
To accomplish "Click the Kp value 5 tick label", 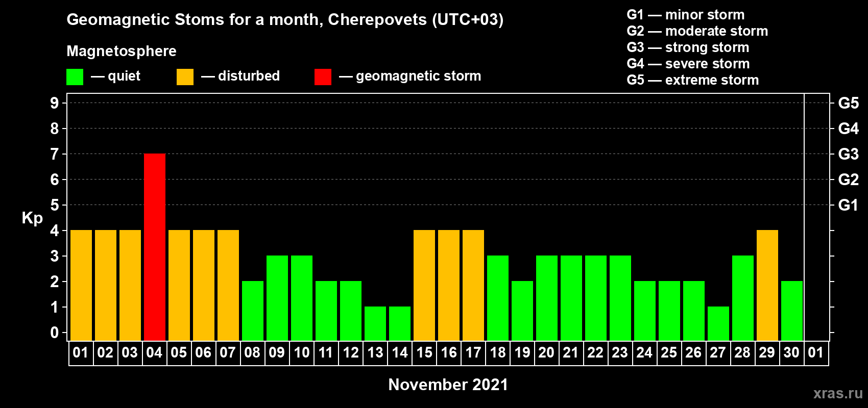I will point(55,205).
